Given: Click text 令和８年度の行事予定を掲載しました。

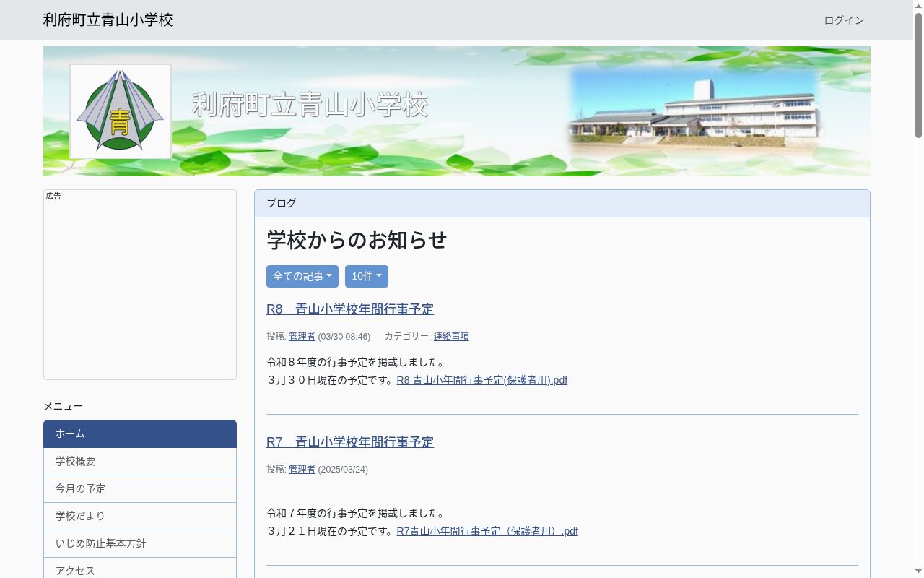Looking at the screenshot, I should (x=357, y=362).
